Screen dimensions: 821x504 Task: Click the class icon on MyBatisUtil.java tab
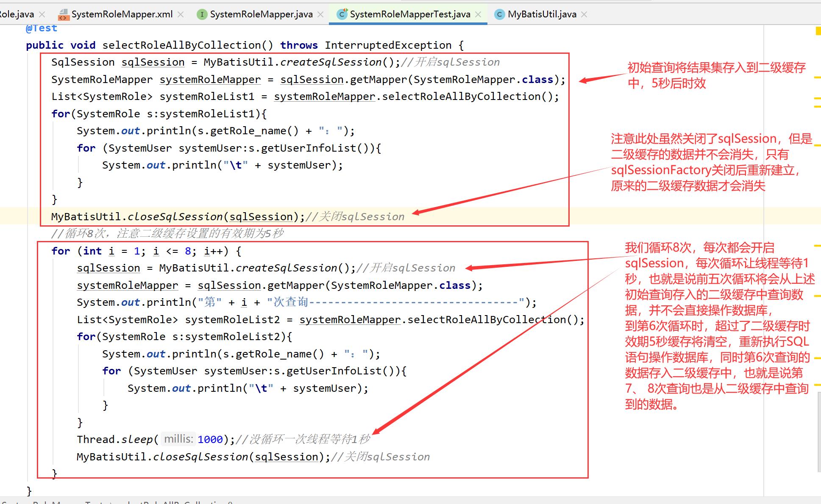click(499, 14)
